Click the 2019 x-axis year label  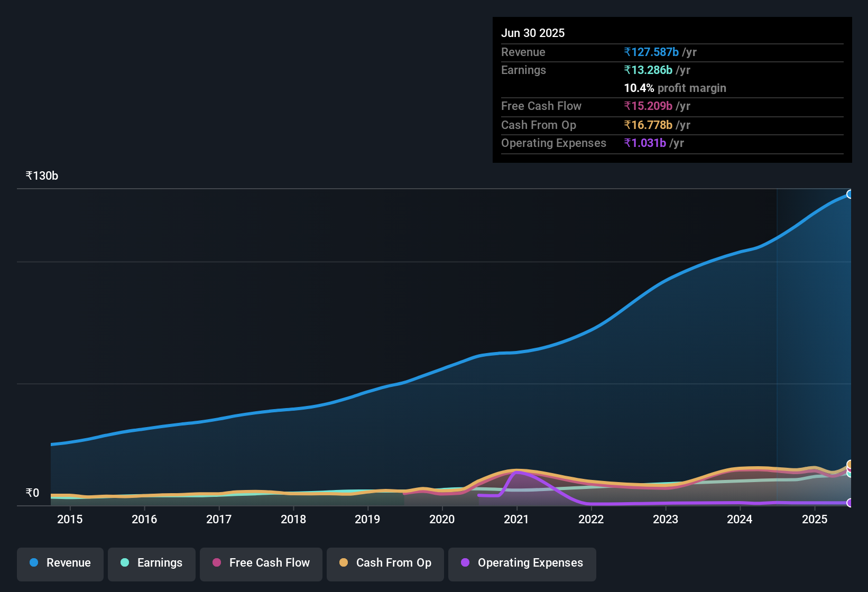point(367,519)
